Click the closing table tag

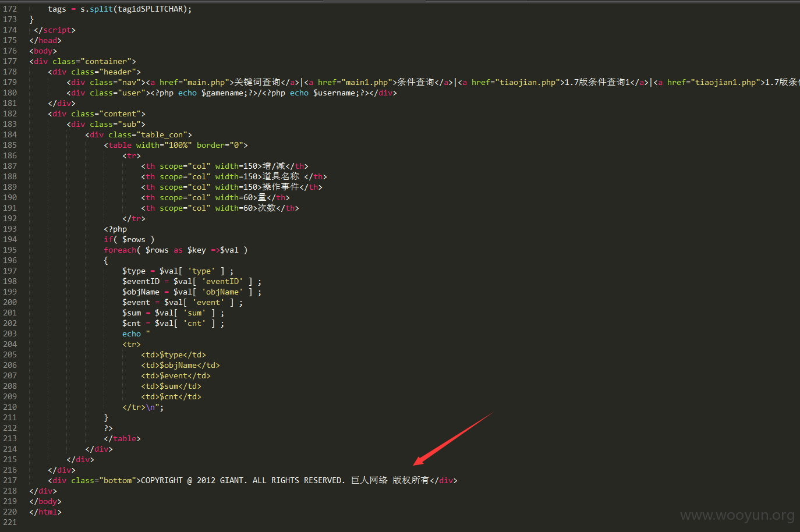point(122,438)
